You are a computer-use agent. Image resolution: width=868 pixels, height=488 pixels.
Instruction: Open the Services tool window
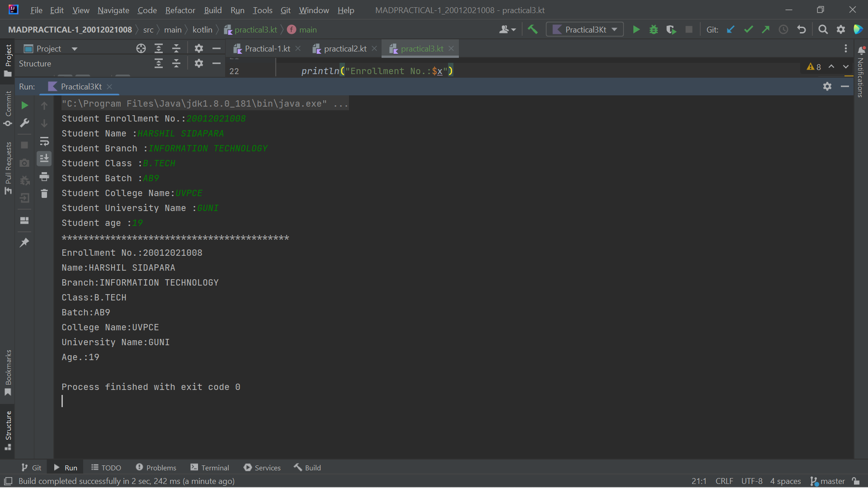(x=262, y=468)
